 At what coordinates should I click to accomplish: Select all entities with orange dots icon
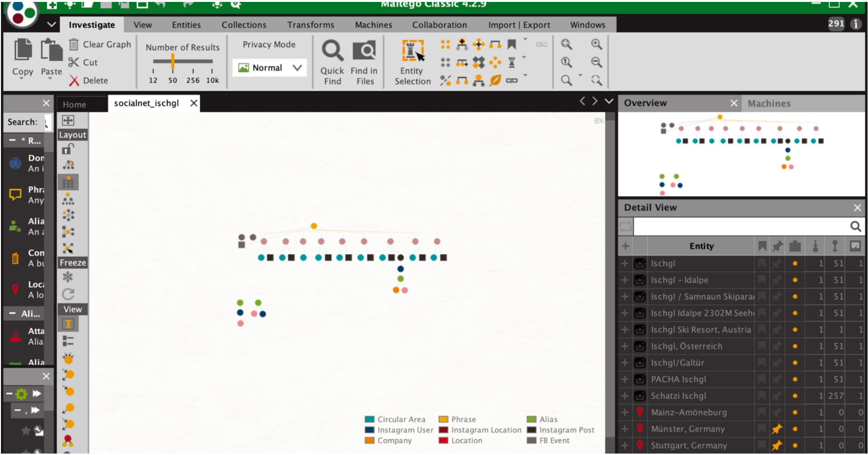pyautogui.click(x=445, y=44)
